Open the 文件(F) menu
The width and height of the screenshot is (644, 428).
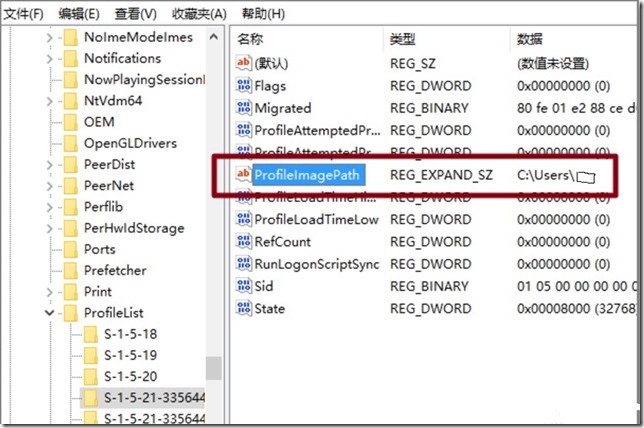(24, 13)
